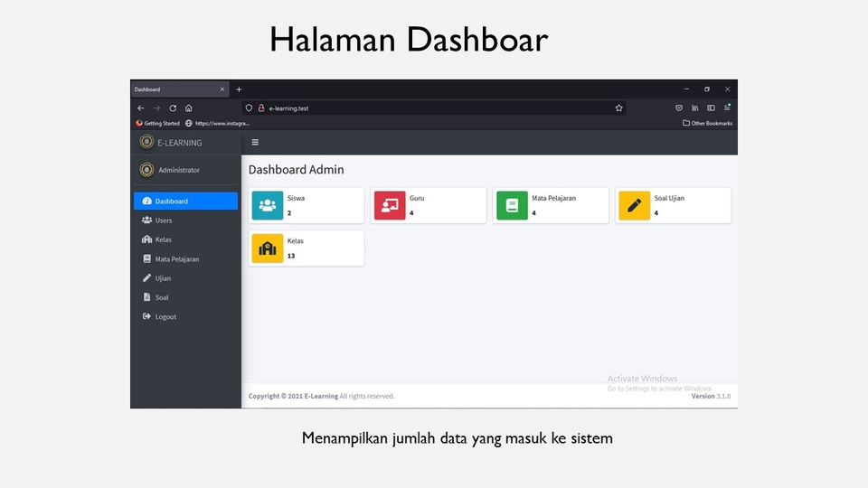
Task: Open the Getting Started bookmark
Action: click(x=157, y=124)
